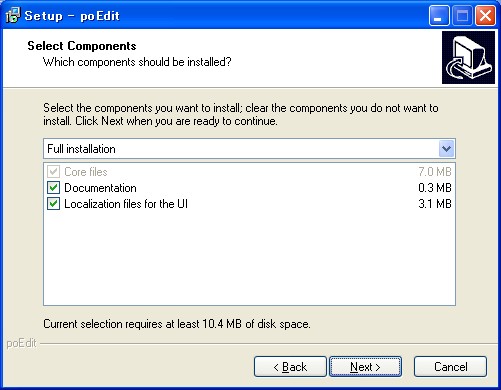
Task: Select the Localization files for the UI label
Action: click(x=126, y=204)
